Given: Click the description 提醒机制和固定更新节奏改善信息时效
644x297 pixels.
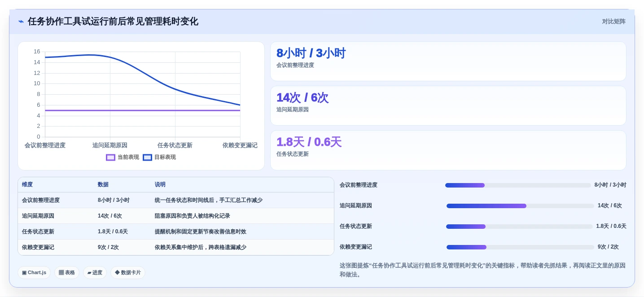Looking at the screenshot, I should (201, 231).
